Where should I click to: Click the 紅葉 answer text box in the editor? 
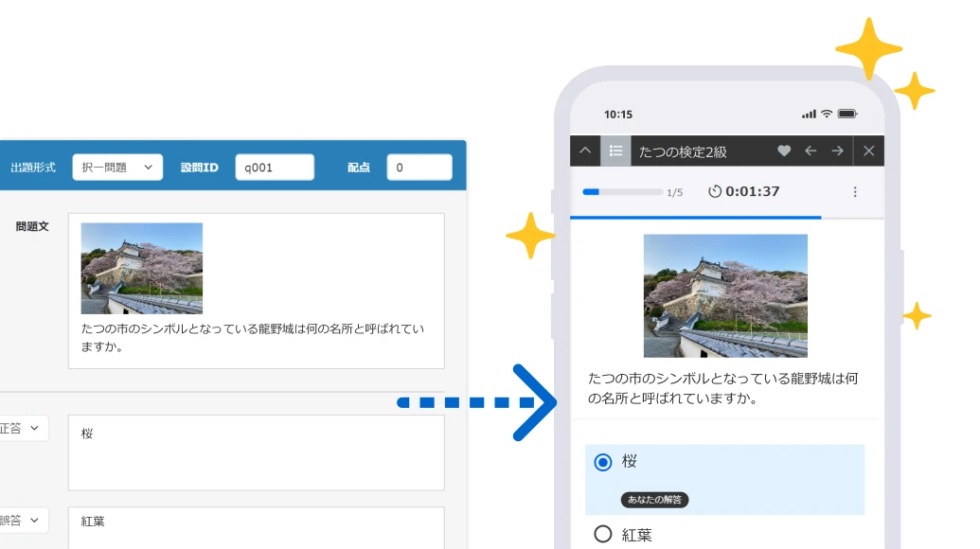[x=257, y=528]
